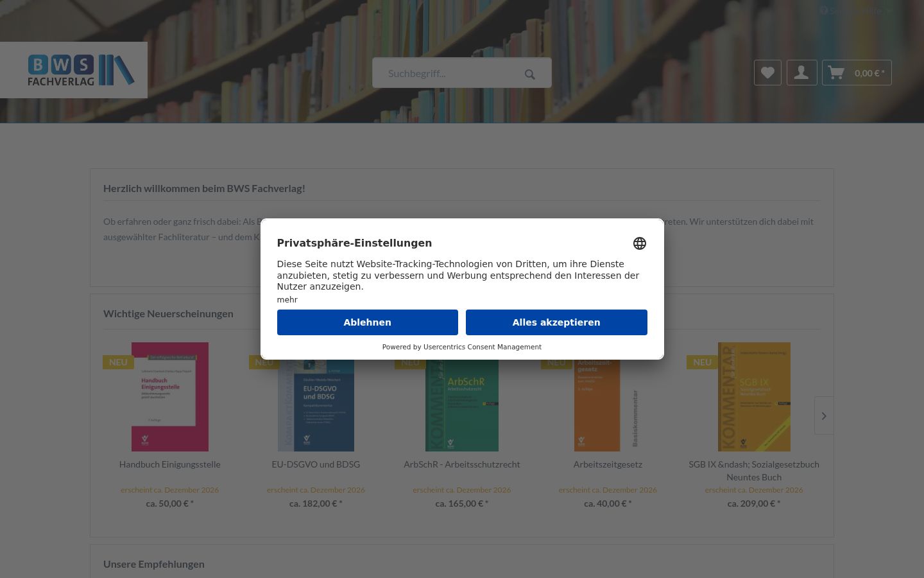The width and height of the screenshot is (924, 578).
Task: Click the NEU badge on SGB IX
Action: [x=702, y=362]
